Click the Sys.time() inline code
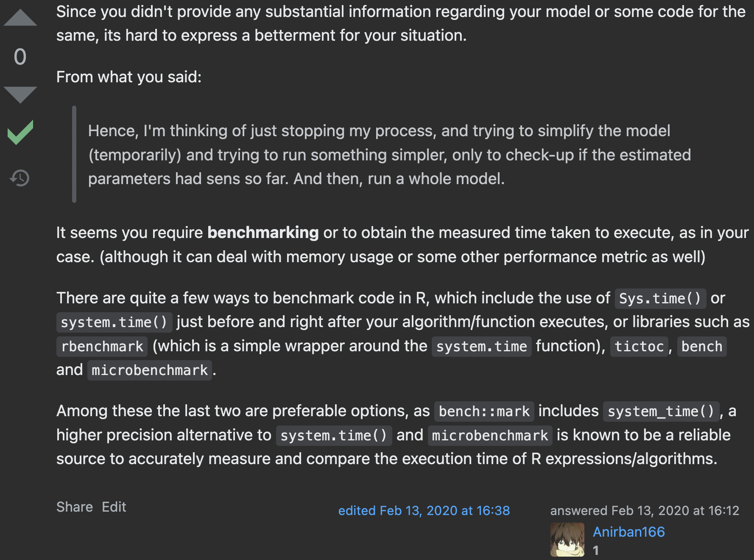Image resolution: width=754 pixels, height=560 pixels. tap(660, 298)
